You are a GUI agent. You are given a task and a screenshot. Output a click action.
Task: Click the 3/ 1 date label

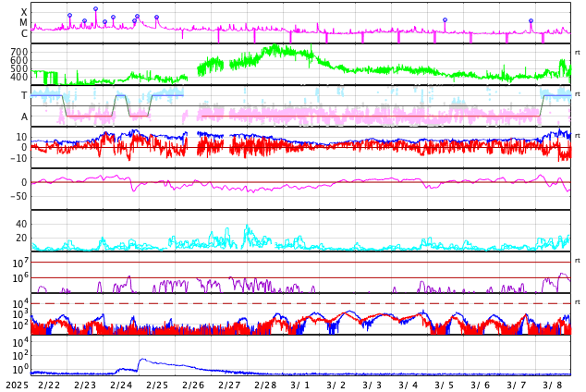pos(300,386)
